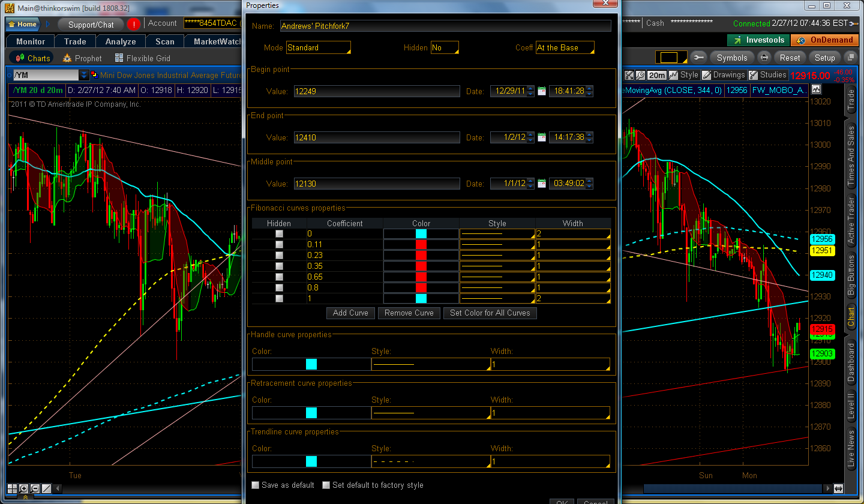Click the printer icon in chart toolbar
Screen dimensions: 864x504
click(x=764, y=58)
